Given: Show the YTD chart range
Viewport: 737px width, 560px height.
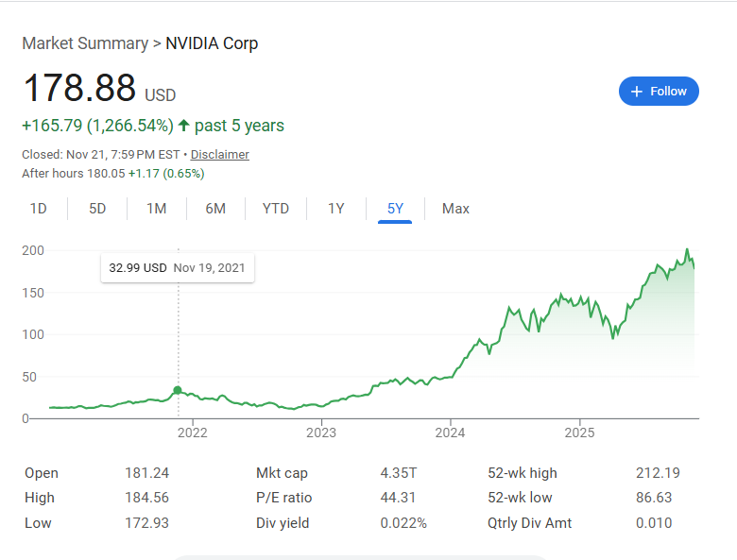Looking at the screenshot, I should (276, 209).
